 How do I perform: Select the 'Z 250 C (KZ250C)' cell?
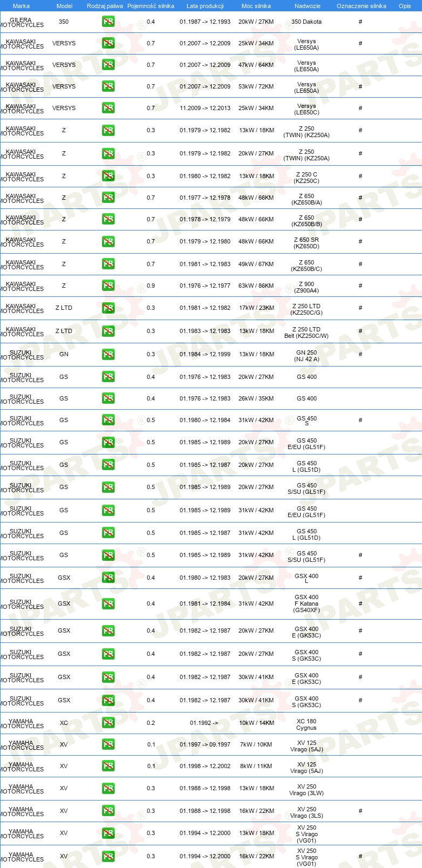pos(307,178)
